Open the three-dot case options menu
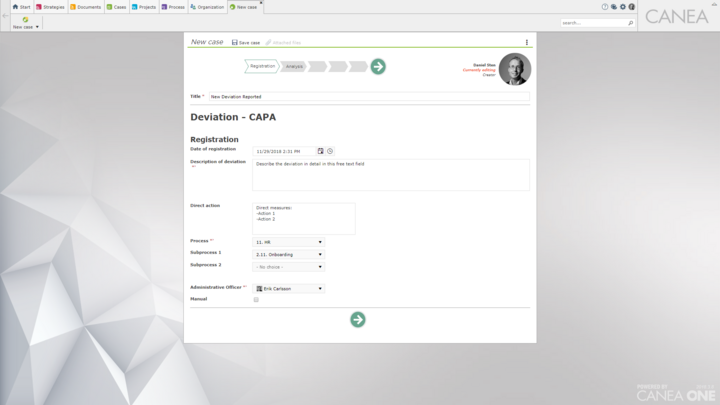This screenshot has height=405, width=720. (527, 42)
